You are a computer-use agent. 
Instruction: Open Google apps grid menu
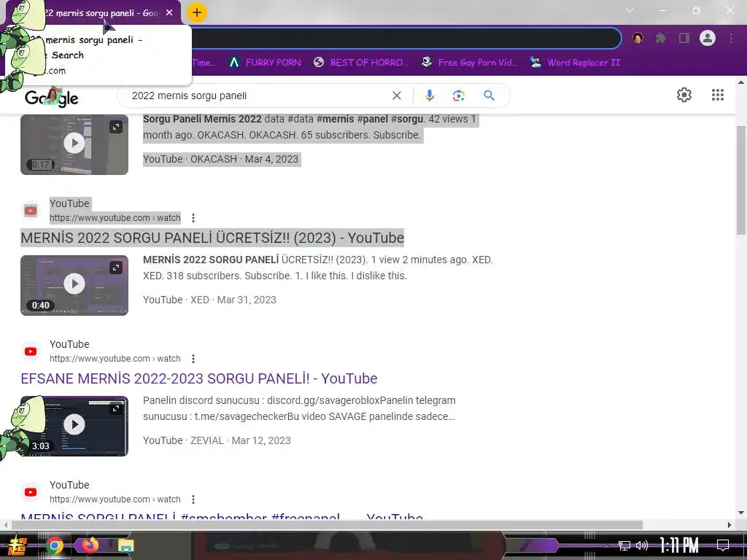[718, 95]
